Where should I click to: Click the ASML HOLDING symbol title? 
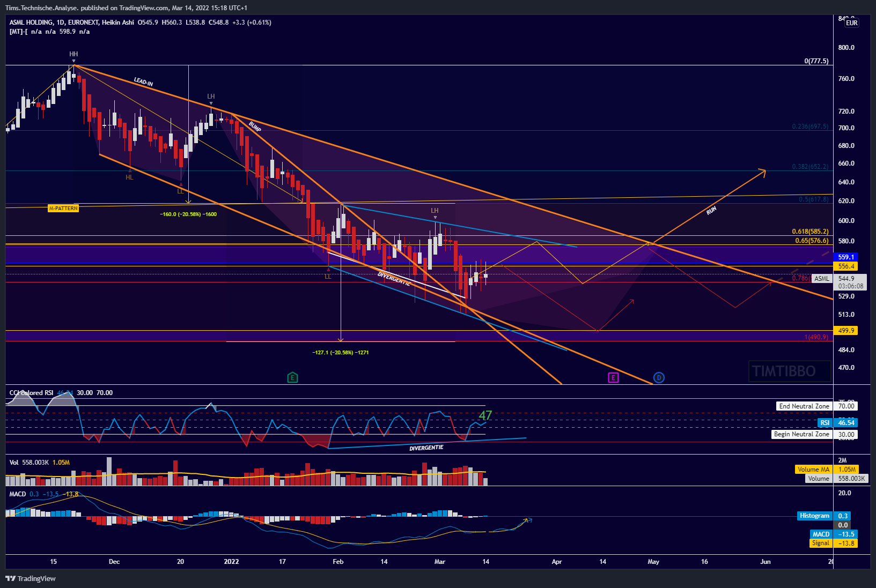pos(31,23)
